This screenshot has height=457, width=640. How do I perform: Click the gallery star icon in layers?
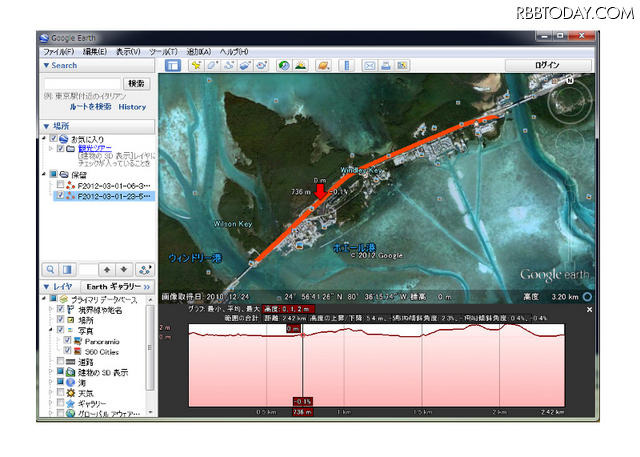71,404
